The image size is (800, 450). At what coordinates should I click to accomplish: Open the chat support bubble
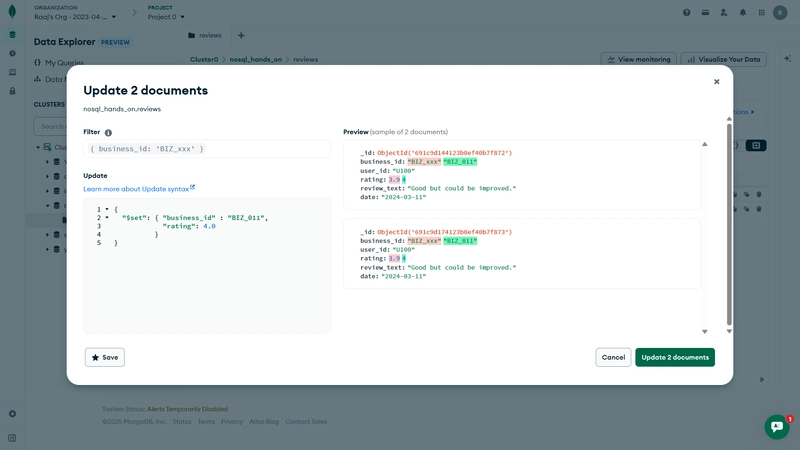click(x=777, y=427)
